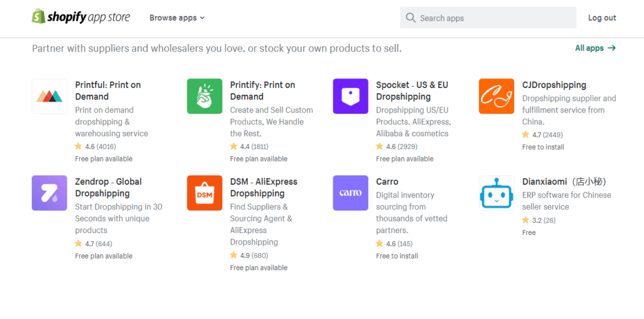Expand the Browse apps dropdown

(177, 18)
